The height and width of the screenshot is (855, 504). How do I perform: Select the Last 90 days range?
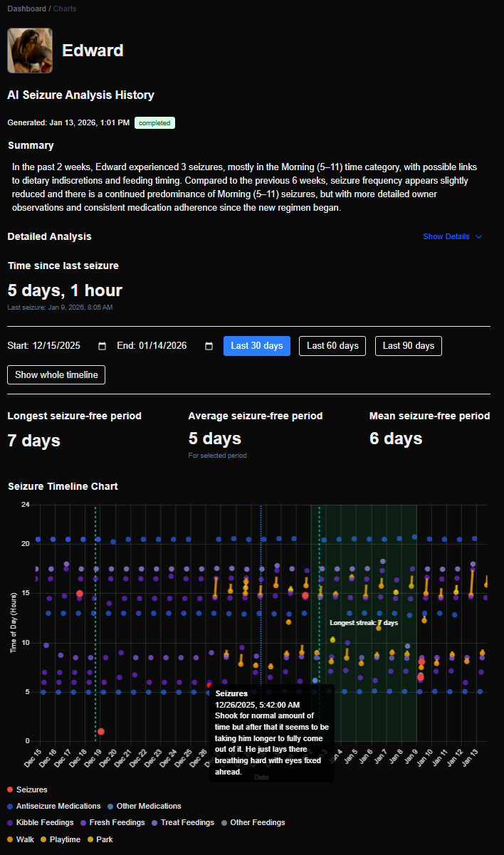coord(409,346)
